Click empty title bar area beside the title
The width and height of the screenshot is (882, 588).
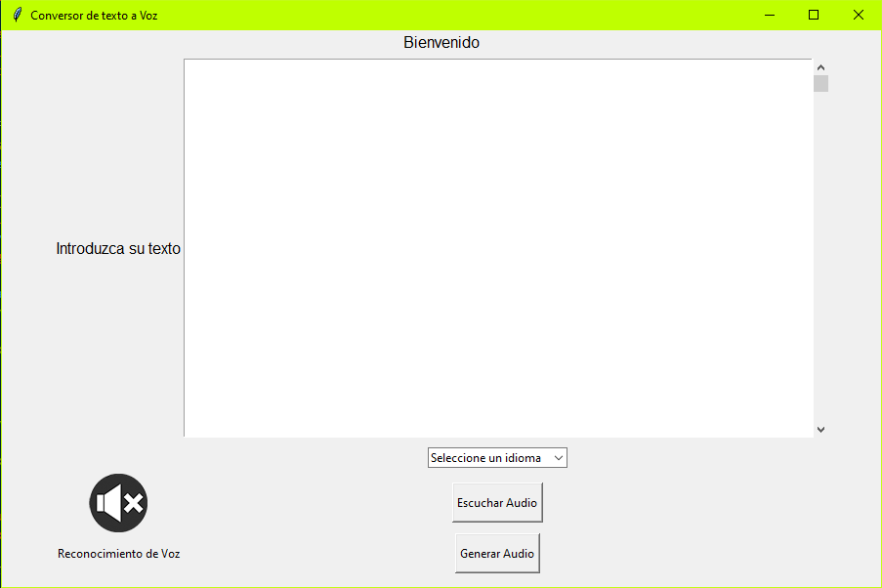(440, 15)
